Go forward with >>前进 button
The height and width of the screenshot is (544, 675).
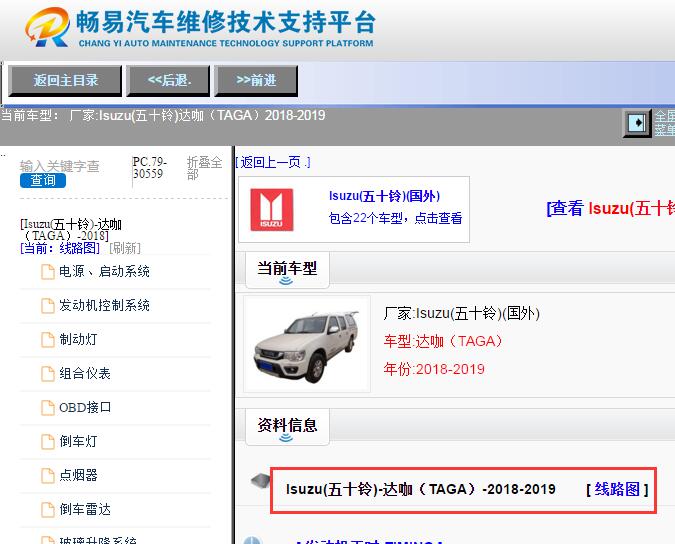(x=256, y=80)
